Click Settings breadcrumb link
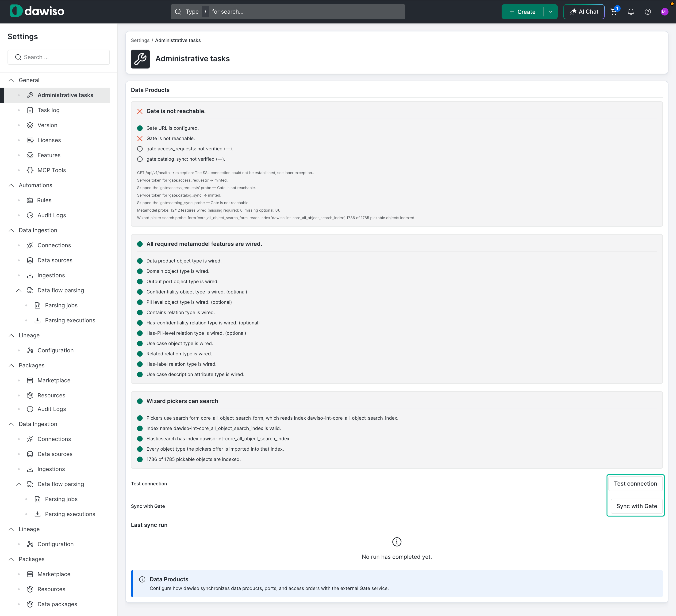The width and height of the screenshot is (676, 616). [x=140, y=40]
